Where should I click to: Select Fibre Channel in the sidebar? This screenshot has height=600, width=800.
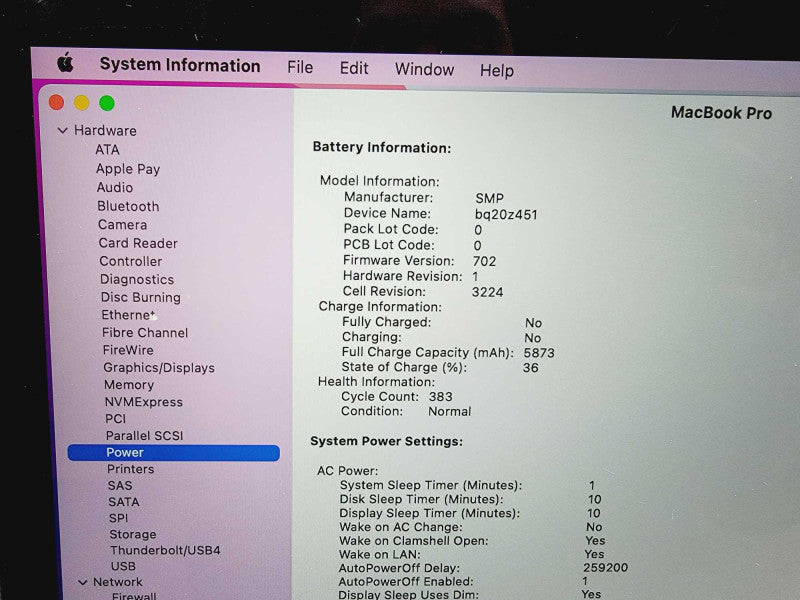pos(145,333)
